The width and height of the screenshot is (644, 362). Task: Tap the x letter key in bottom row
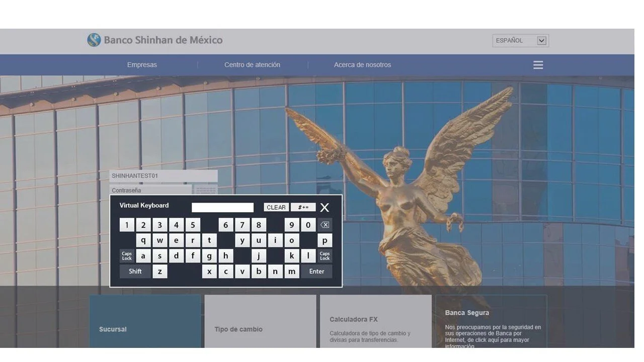[209, 271]
